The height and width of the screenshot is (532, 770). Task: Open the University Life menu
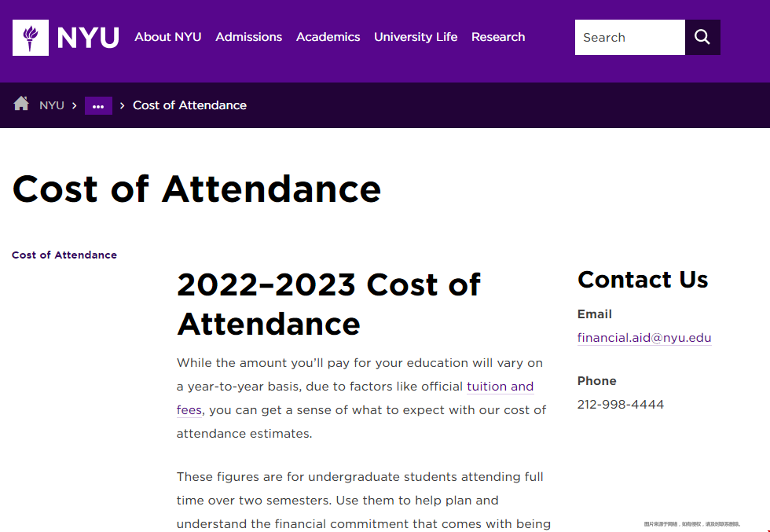416,37
